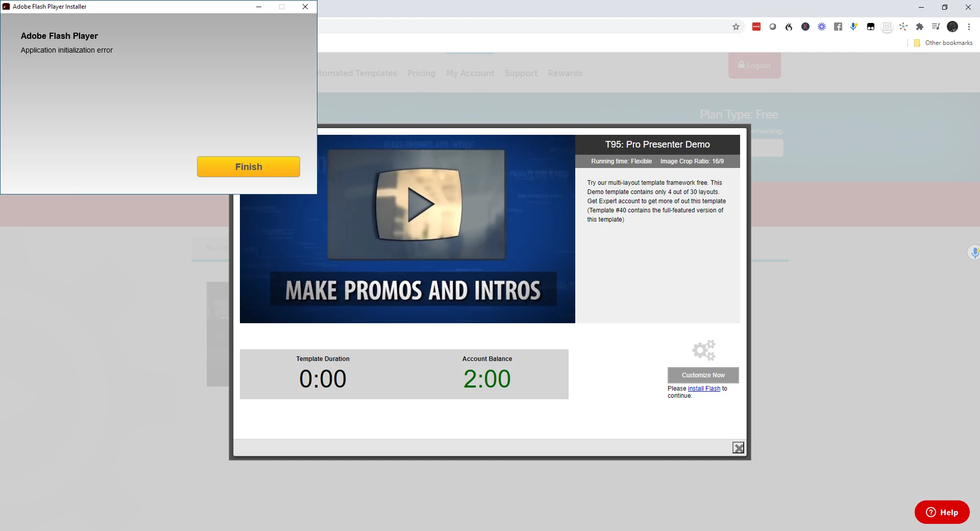Click the Adobe Flash Player heading

coord(59,36)
